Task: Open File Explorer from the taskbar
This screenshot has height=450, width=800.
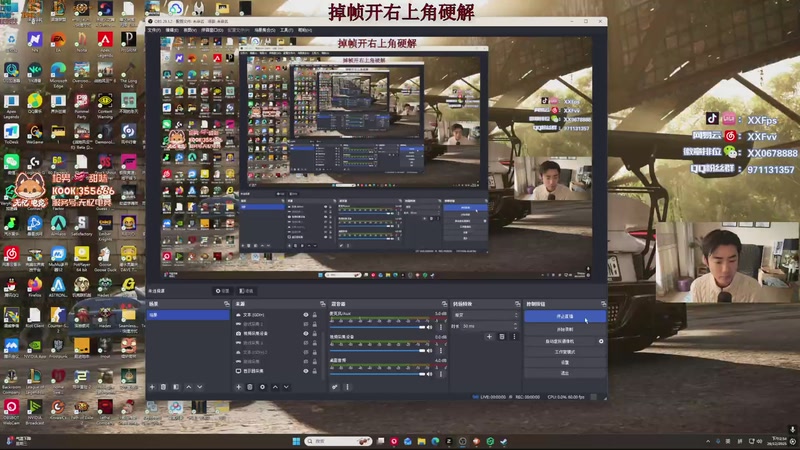Action: [421, 441]
